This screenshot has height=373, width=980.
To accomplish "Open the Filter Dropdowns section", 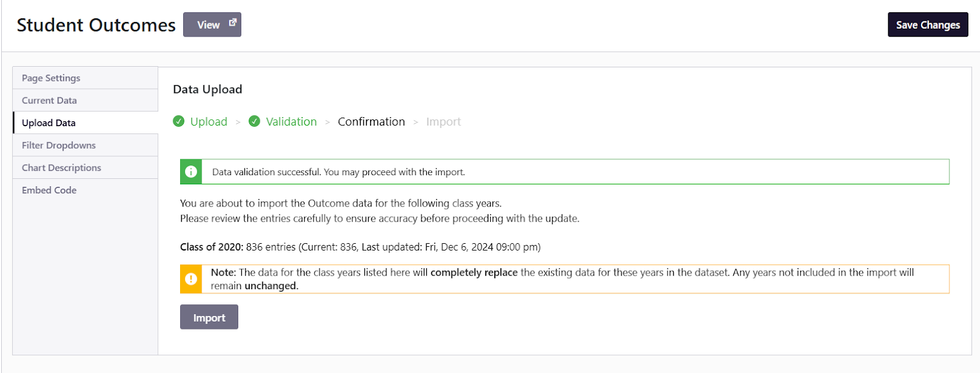I will [59, 145].
